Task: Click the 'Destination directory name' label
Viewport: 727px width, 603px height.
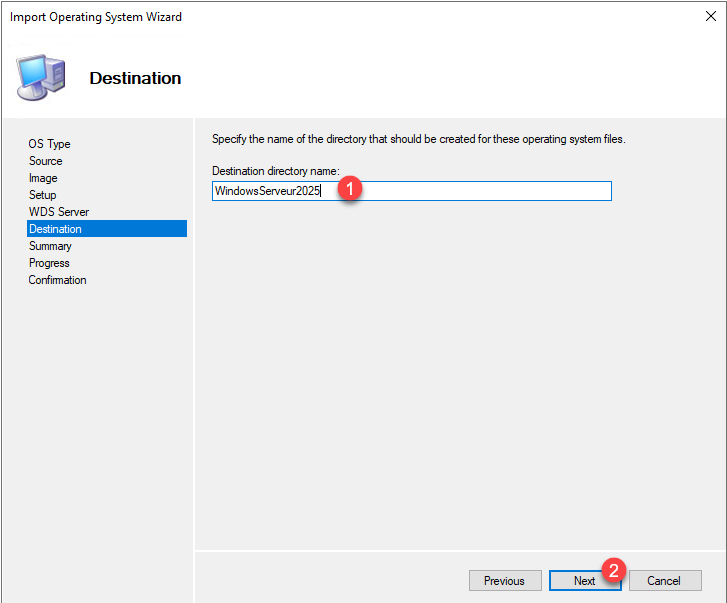Action: tap(276, 171)
